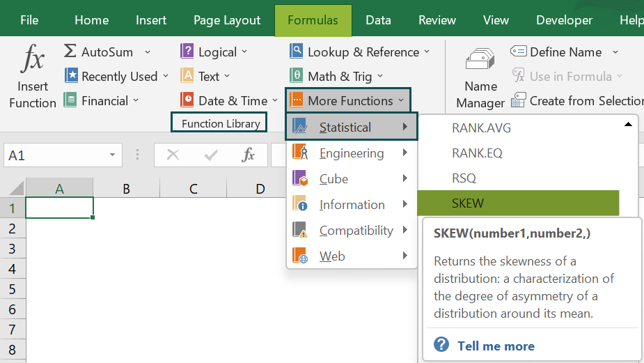Open the AutoSum dropdown arrow
This screenshot has width=644, height=363.
click(148, 52)
